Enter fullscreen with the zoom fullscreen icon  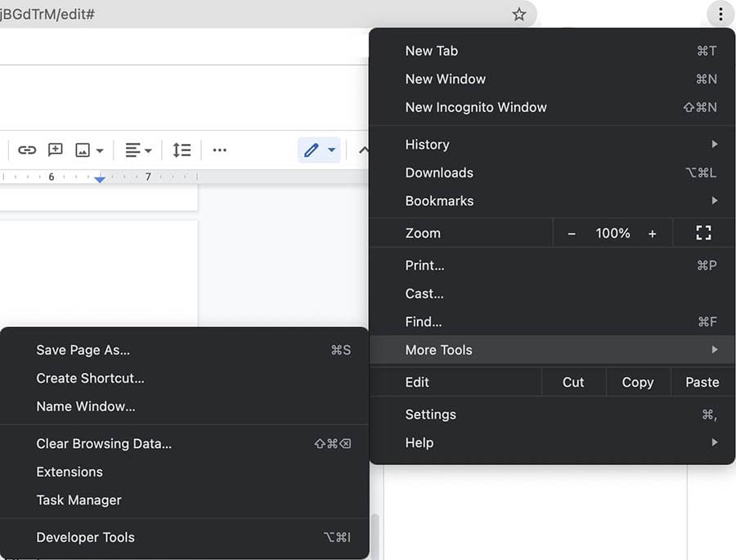click(703, 233)
